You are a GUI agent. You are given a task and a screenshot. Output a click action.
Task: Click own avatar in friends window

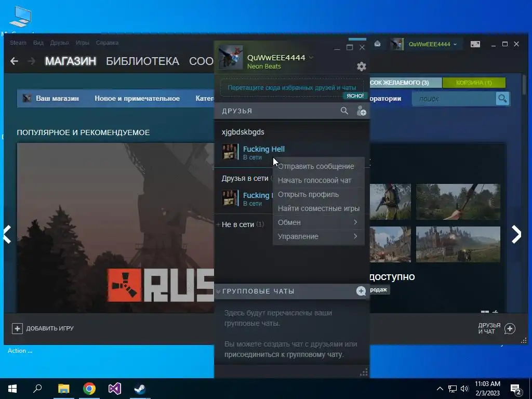(x=230, y=57)
